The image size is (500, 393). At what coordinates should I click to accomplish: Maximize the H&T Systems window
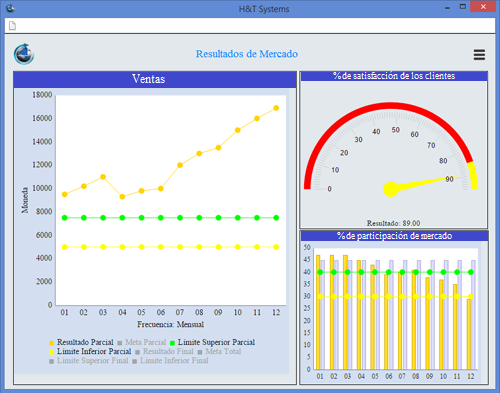[463, 7]
